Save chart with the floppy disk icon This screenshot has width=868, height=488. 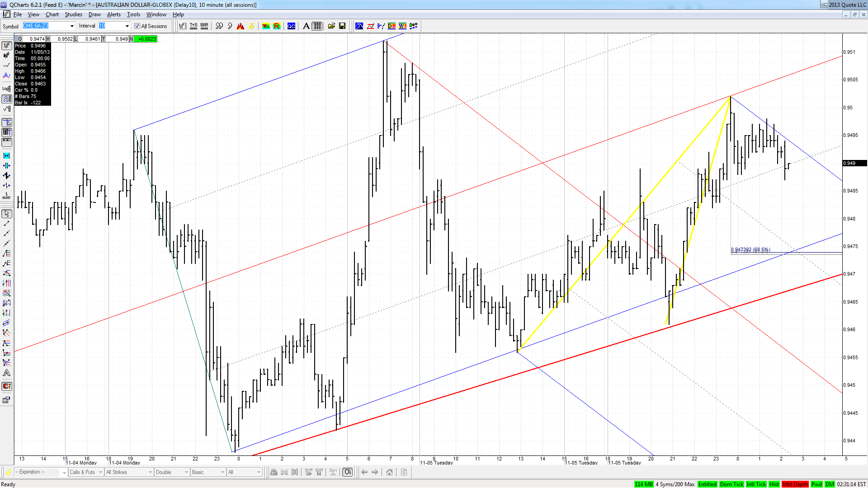click(342, 26)
